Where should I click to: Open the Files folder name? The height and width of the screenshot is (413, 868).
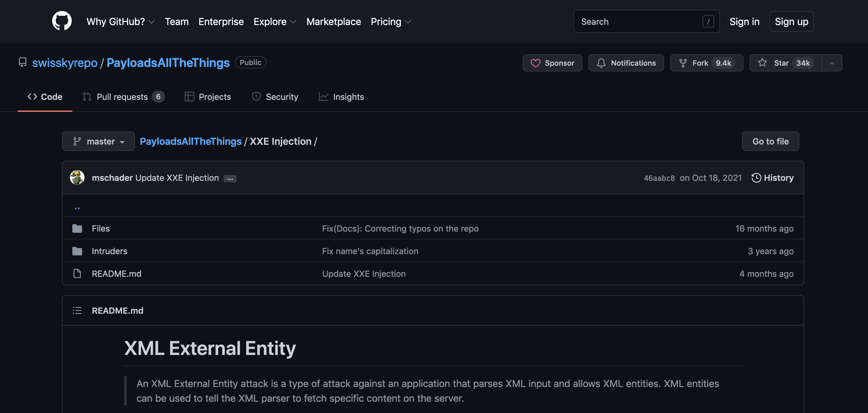pos(101,228)
